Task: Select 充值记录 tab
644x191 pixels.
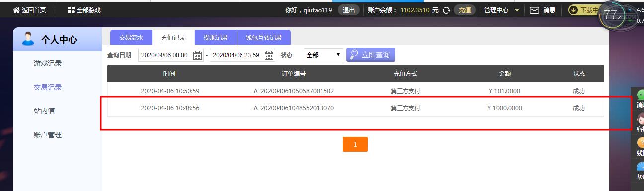Action: tap(173, 38)
